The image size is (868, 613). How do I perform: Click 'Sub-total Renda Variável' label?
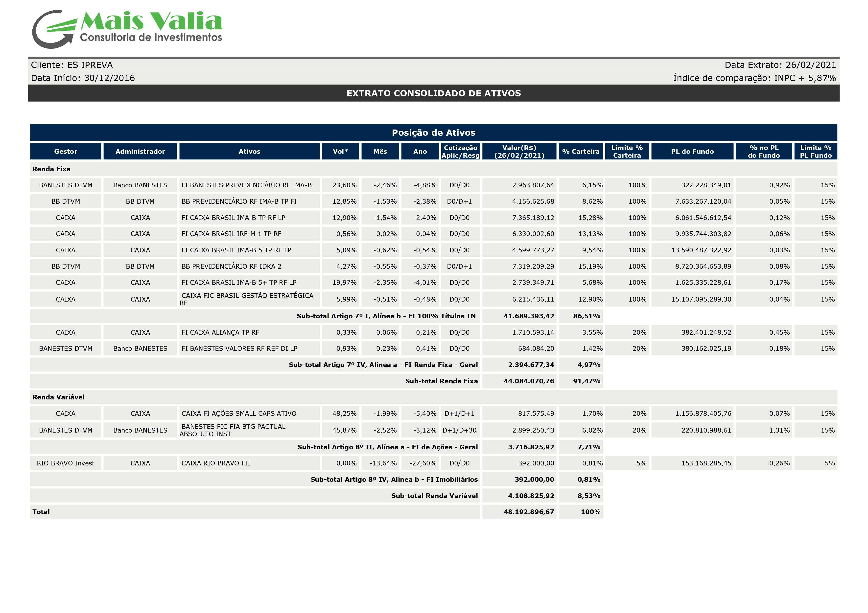pyautogui.click(x=434, y=496)
